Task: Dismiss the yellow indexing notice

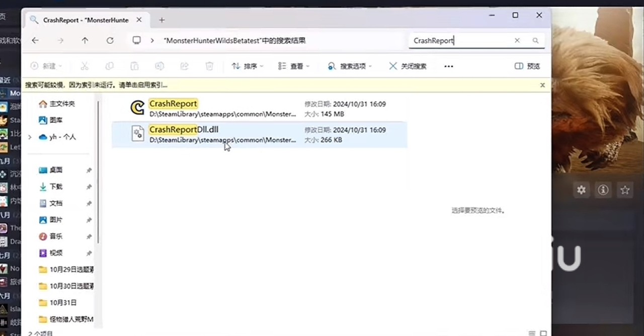Action: [542, 85]
